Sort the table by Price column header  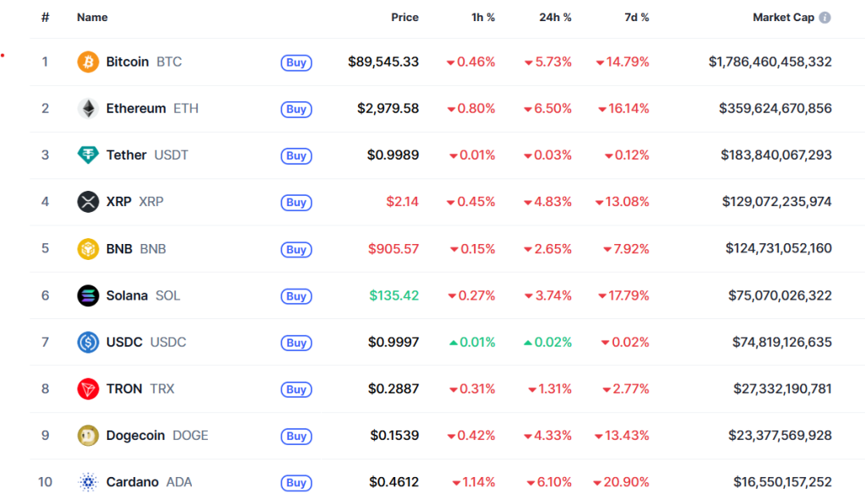(x=405, y=18)
